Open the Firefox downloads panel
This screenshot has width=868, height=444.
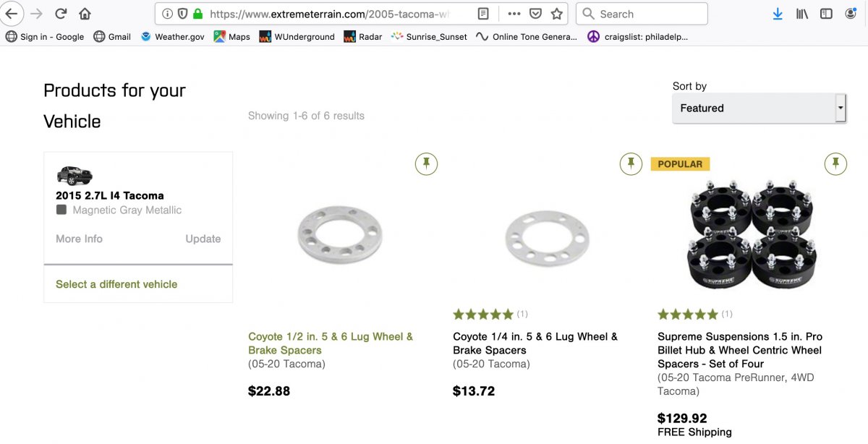tap(778, 14)
